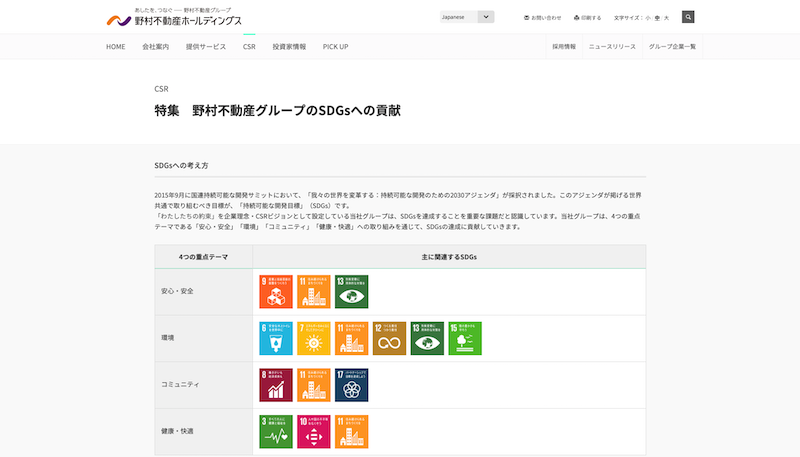The width and height of the screenshot is (800, 457).
Task: Open PICK UP menu item
Action: point(335,46)
